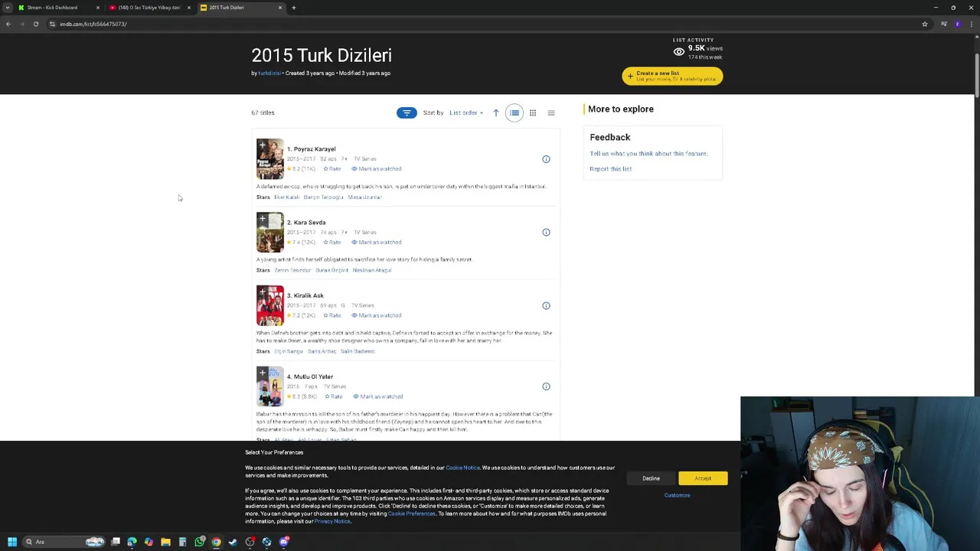Mark Kara Sevda as watched
The height and width of the screenshot is (551, 980).
click(377, 242)
